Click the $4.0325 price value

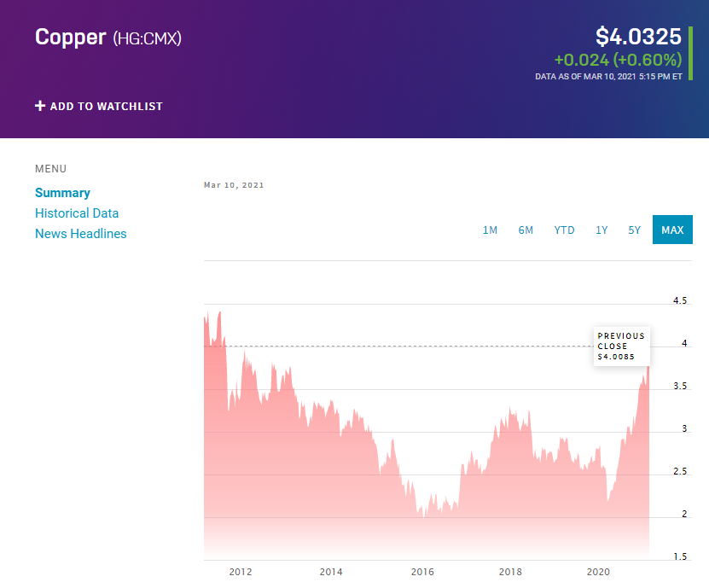coord(638,36)
